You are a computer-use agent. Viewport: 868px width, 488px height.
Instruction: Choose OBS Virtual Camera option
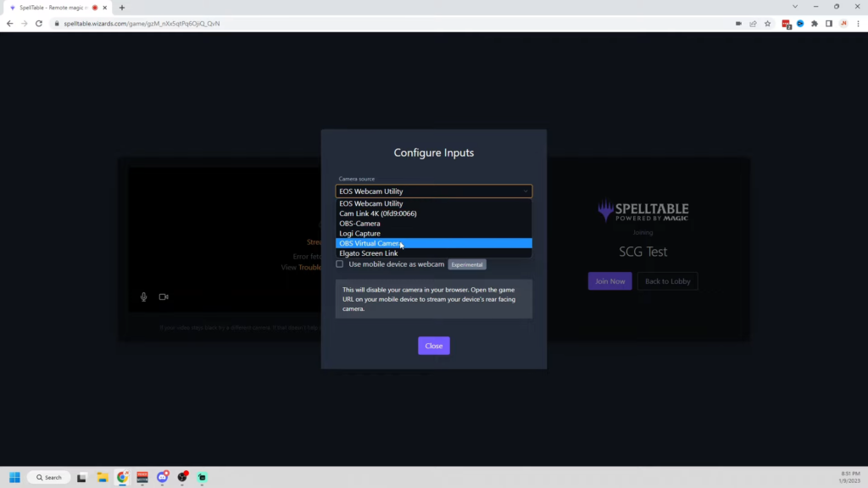coord(434,243)
